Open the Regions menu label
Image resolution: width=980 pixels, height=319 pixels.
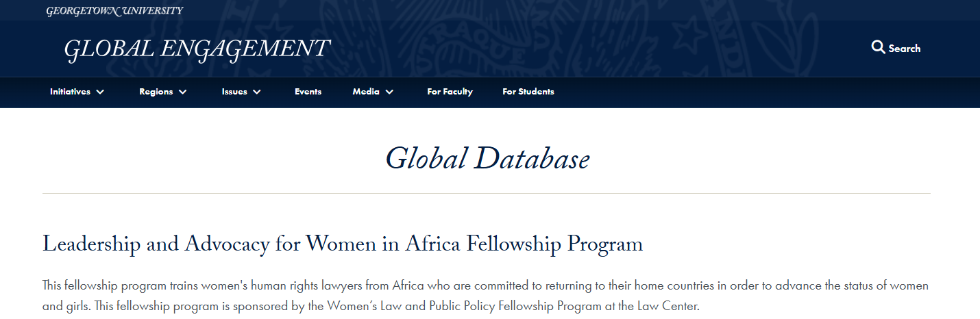click(156, 92)
